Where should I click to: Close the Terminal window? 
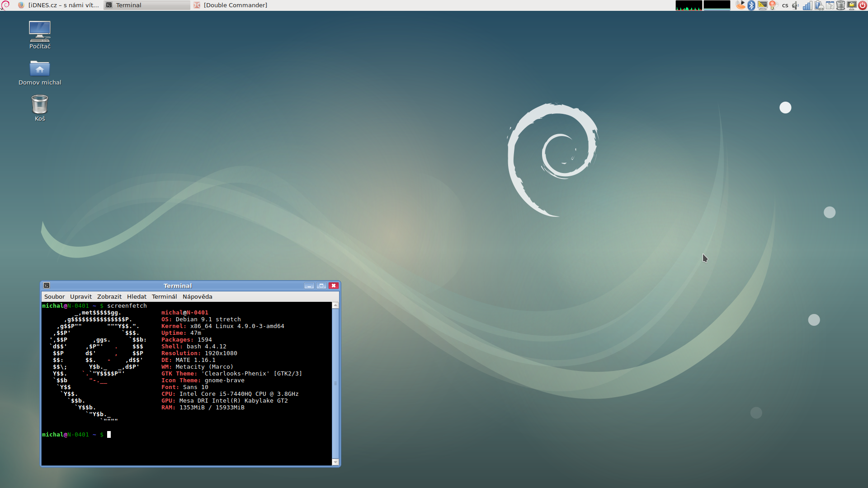[x=334, y=286]
